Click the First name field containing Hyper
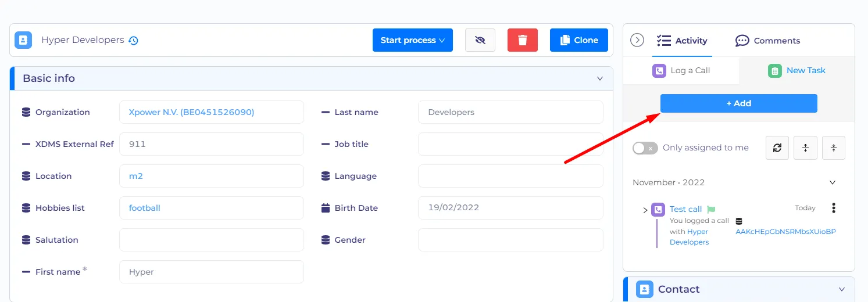The image size is (868, 302). point(212,272)
